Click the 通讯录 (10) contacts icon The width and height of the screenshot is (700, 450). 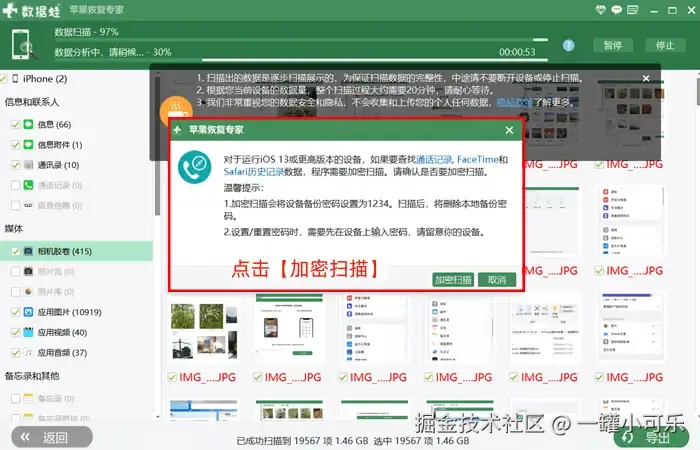(28, 165)
